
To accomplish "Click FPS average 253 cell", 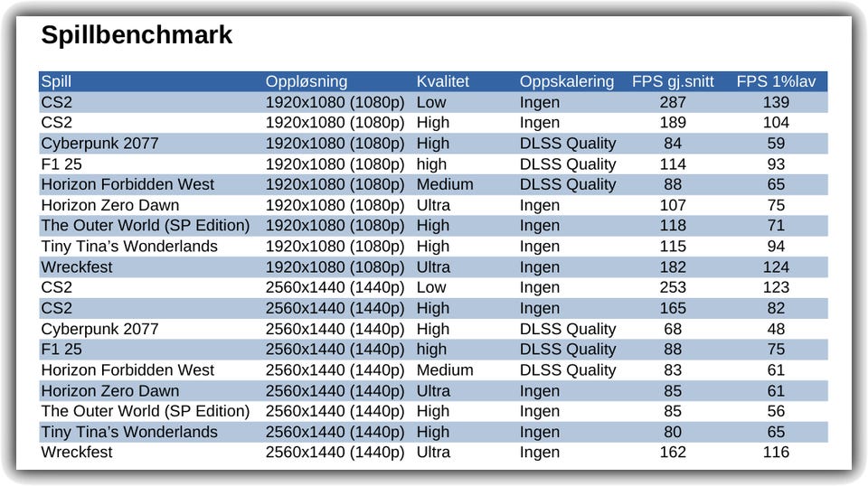I will point(673,287).
